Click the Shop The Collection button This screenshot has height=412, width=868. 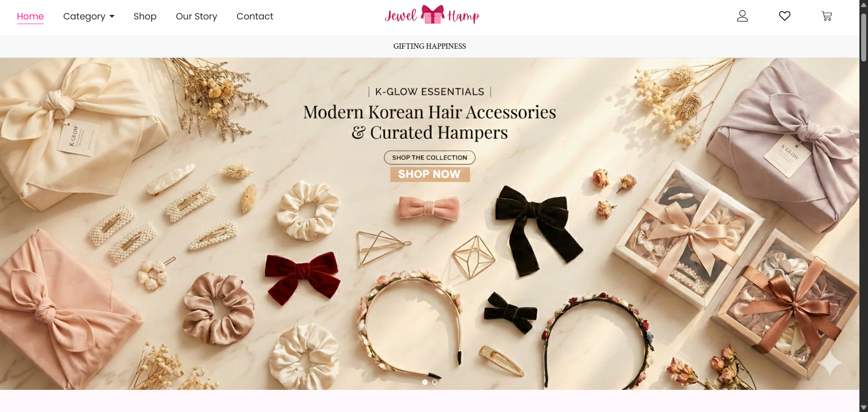(x=429, y=158)
